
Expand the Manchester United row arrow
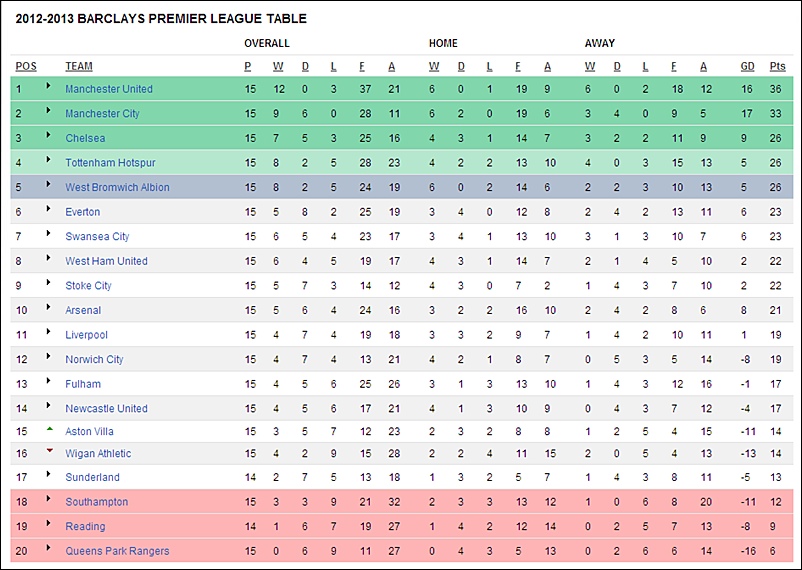[x=49, y=85]
